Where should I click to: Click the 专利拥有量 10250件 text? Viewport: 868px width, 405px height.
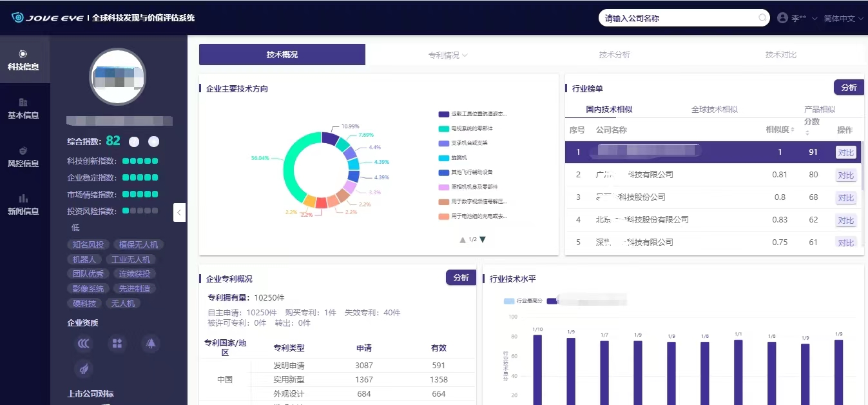pos(246,298)
